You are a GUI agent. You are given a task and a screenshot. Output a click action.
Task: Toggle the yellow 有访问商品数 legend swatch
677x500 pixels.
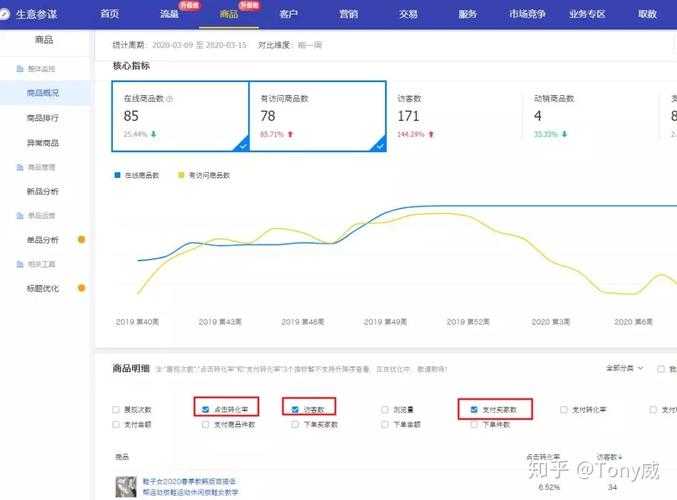[x=181, y=175]
